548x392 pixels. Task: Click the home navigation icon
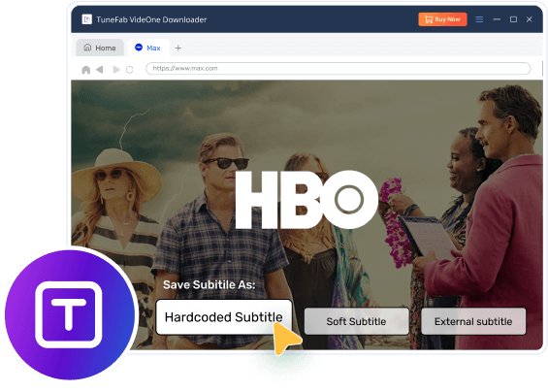tap(85, 70)
